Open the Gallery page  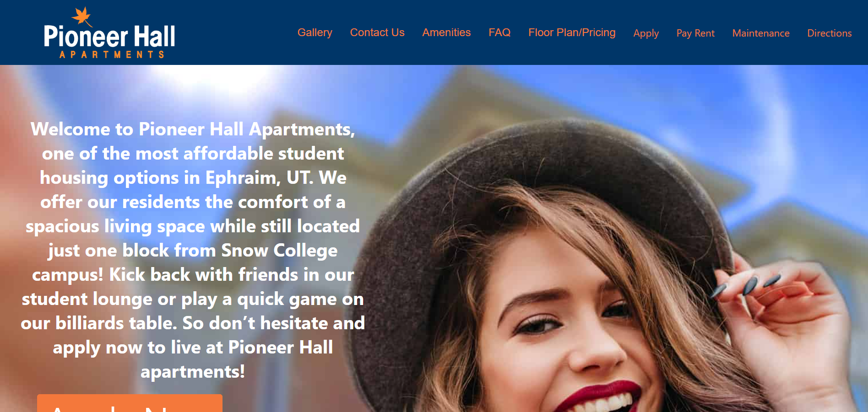[315, 32]
